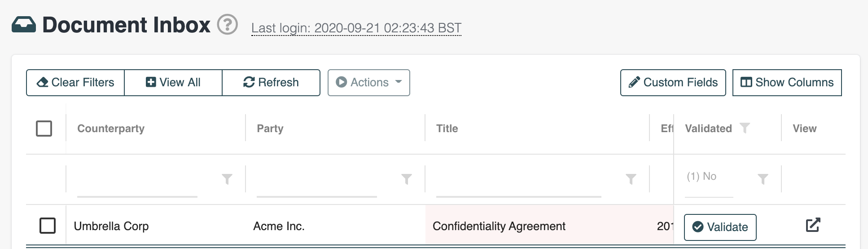Open Custom Fields editor
The height and width of the screenshot is (249, 868).
click(x=673, y=83)
